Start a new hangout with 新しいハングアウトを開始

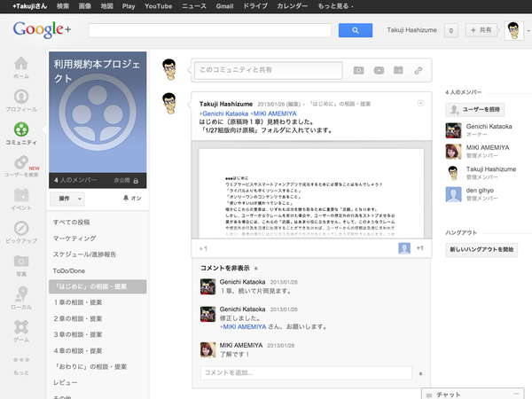(x=481, y=249)
